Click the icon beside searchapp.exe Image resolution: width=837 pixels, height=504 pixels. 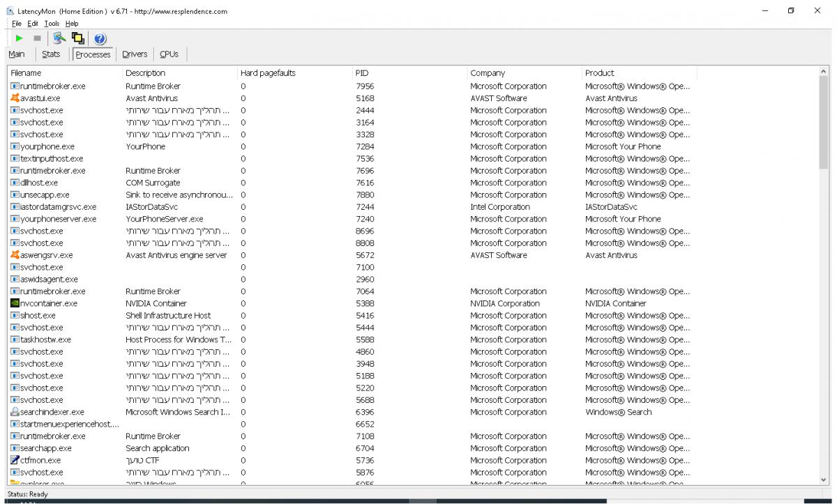(15, 448)
